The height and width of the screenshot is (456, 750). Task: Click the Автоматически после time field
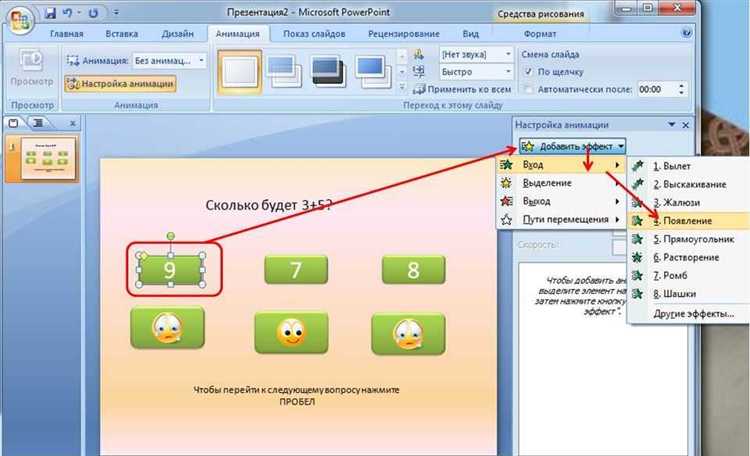coord(657,89)
